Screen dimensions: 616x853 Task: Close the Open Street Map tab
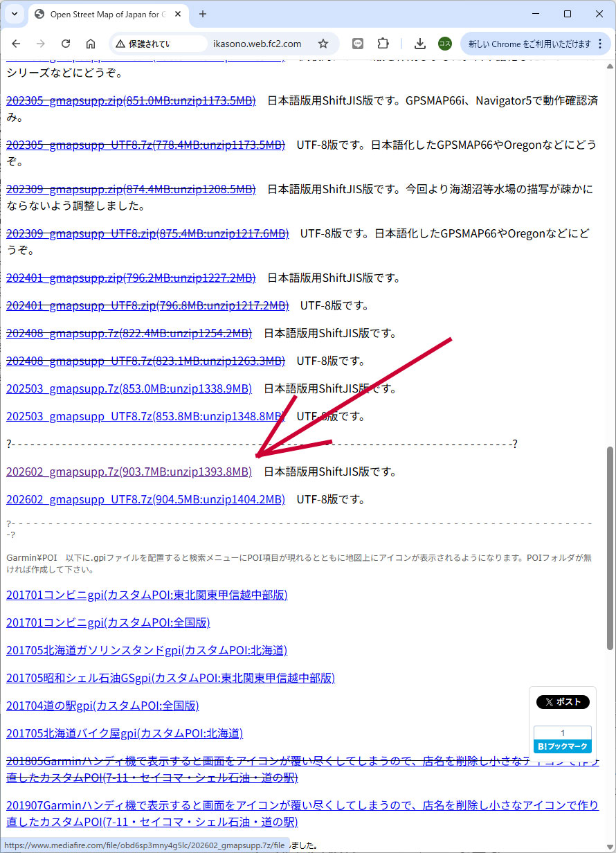178,14
